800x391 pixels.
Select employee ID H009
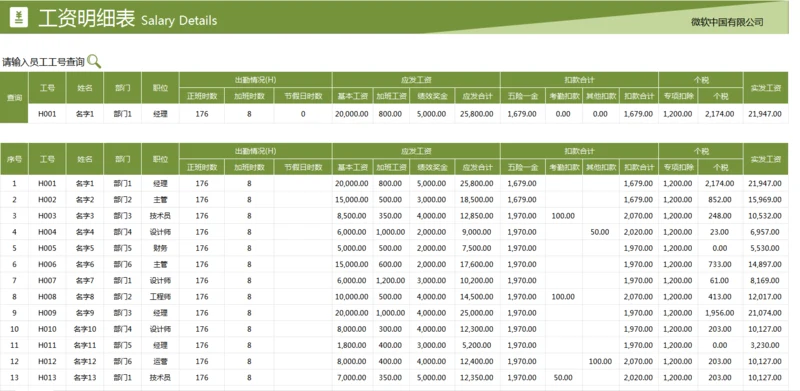[47, 313]
